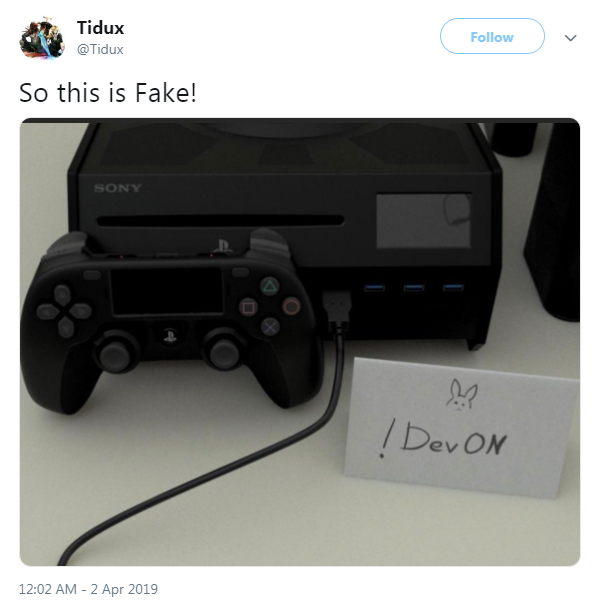Click the DevON handwritten card
Screen dimensions: 601x608
pyautogui.click(x=461, y=427)
